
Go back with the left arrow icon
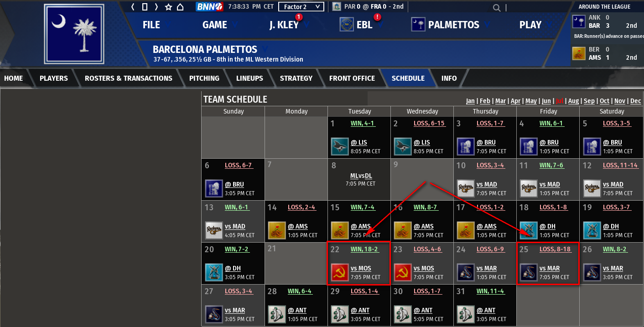(133, 7)
